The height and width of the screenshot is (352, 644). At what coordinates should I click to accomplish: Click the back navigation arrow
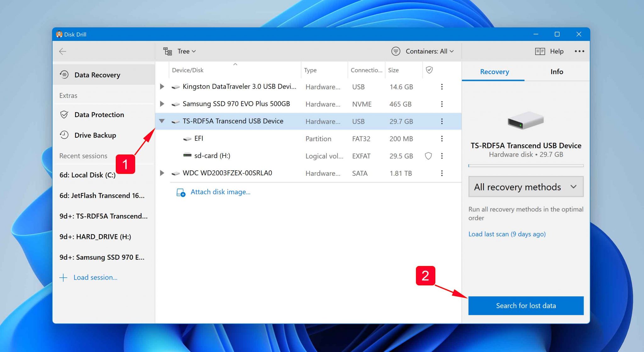(63, 51)
